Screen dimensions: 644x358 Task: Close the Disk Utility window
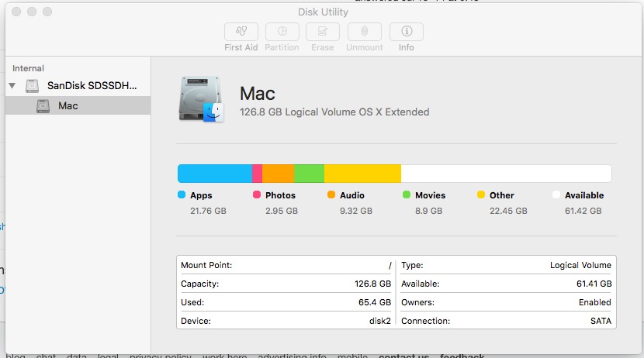(16, 12)
